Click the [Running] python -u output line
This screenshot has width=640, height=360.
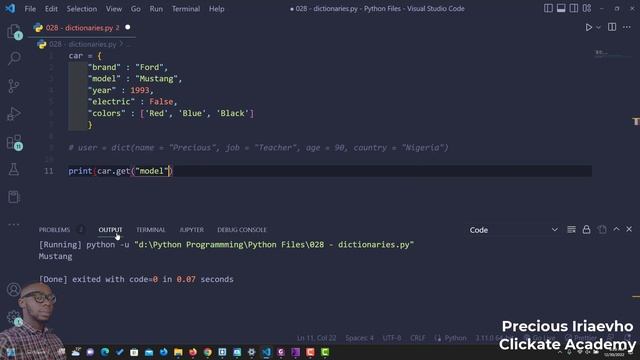coord(226,244)
